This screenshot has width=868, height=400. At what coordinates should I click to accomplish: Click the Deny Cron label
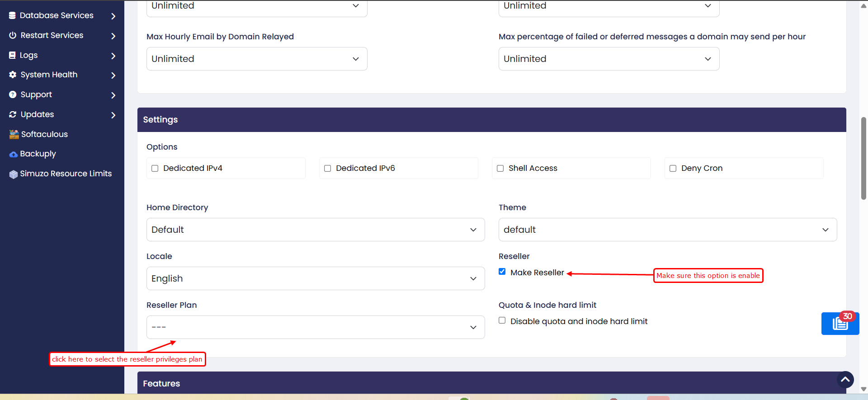tap(702, 168)
